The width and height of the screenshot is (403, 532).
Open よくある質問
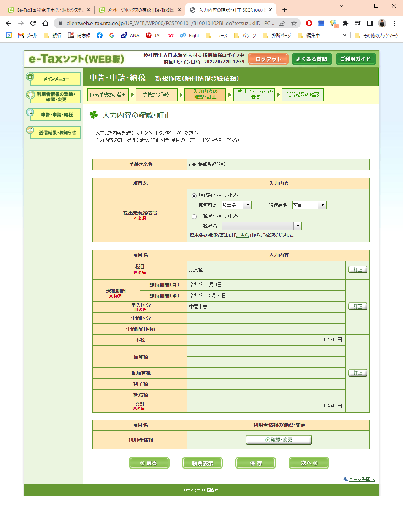pos(312,59)
